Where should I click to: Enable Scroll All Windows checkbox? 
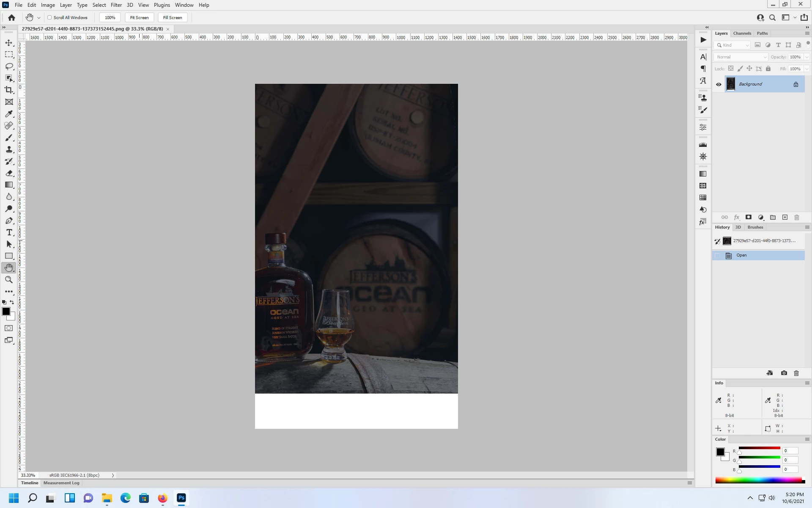coord(49,17)
